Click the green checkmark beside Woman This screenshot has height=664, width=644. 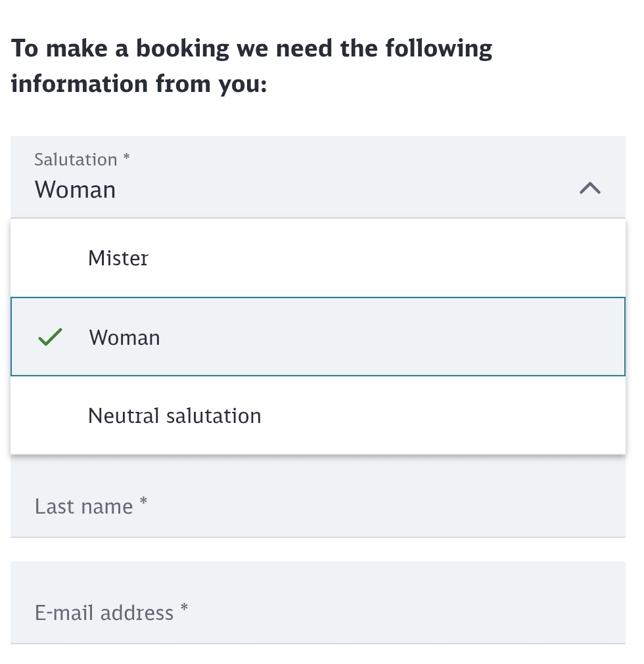click(x=50, y=338)
